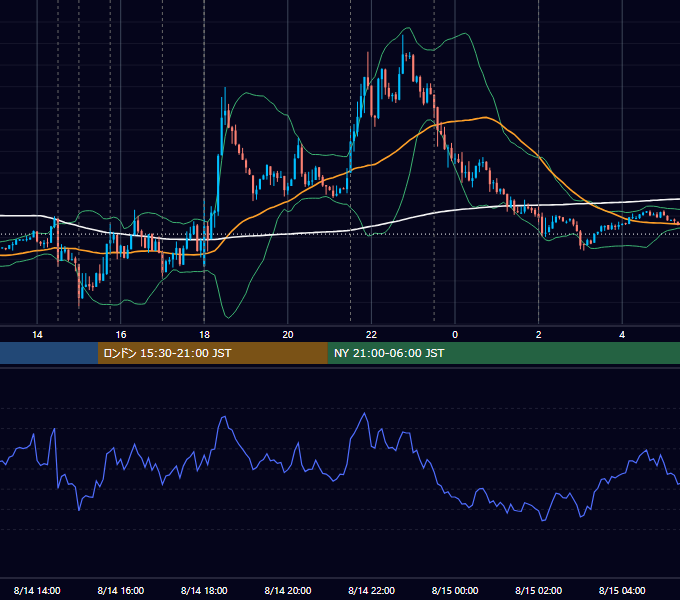Click the 20 hour axis label
The image size is (680, 600).
(x=288, y=335)
